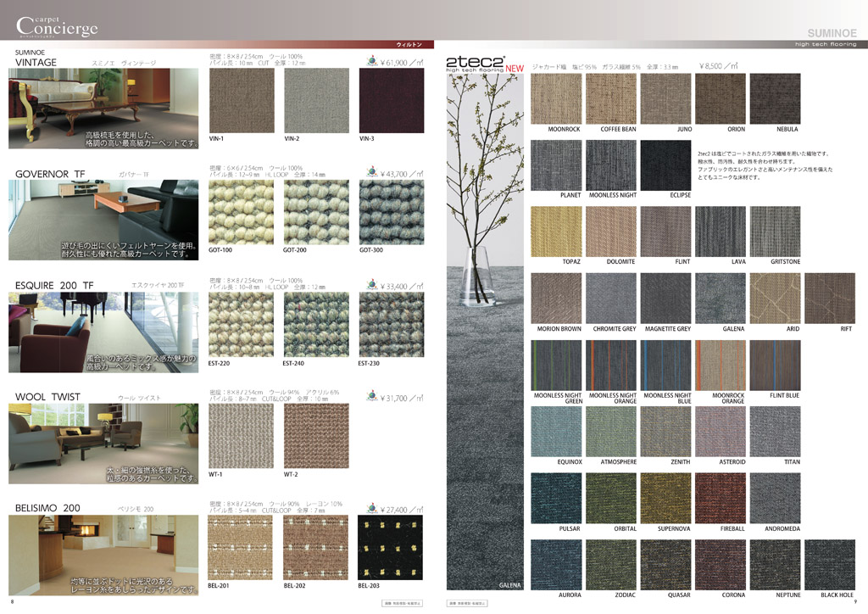This screenshot has height=614, width=868.
Task: Select the ASTEROID swatch
Action: pyautogui.click(x=721, y=432)
